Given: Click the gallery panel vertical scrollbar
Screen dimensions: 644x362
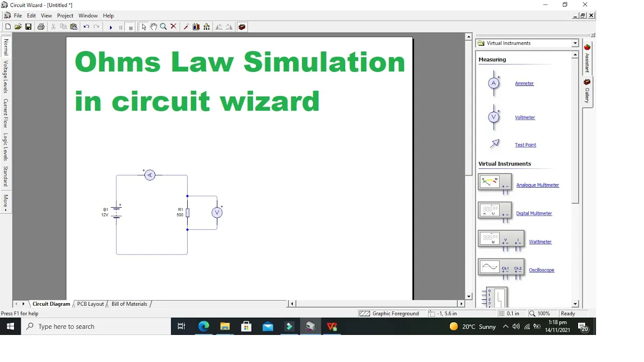Looking at the screenshot, I should (x=575, y=131).
